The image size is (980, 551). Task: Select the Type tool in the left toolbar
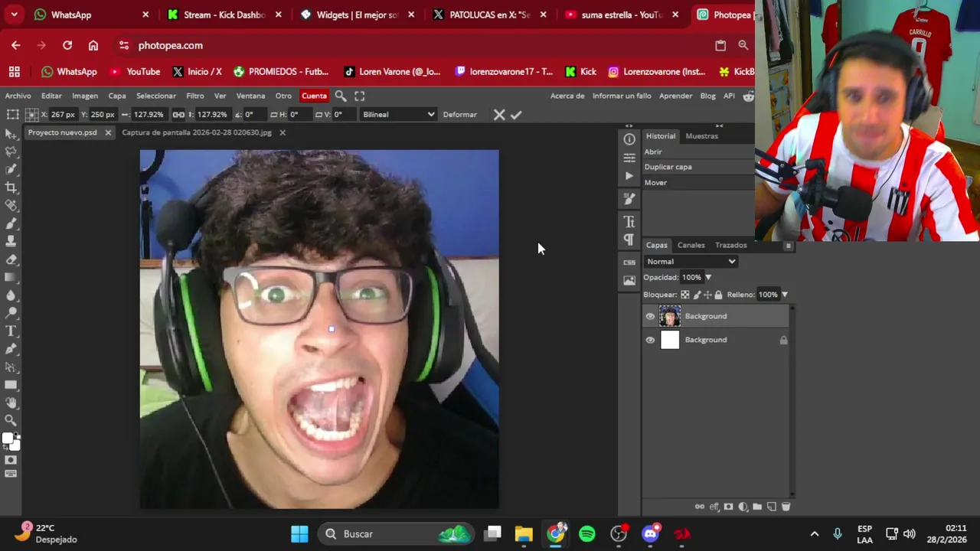pyautogui.click(x=11, y=331)
